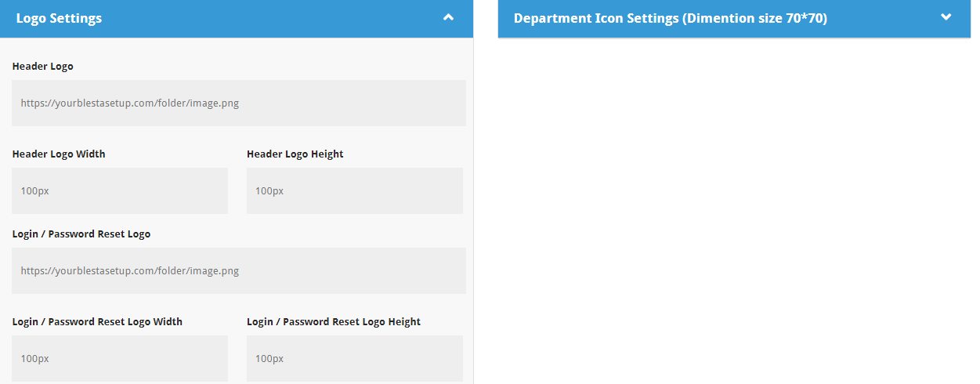Click the Login / Password Reset Logo Width label
This screenshot has height=384, width=980.
click(97, 322)
